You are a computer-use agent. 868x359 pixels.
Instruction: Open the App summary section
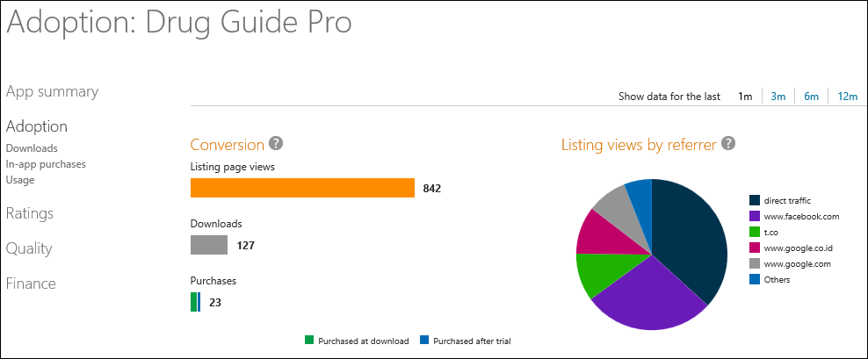52,91
